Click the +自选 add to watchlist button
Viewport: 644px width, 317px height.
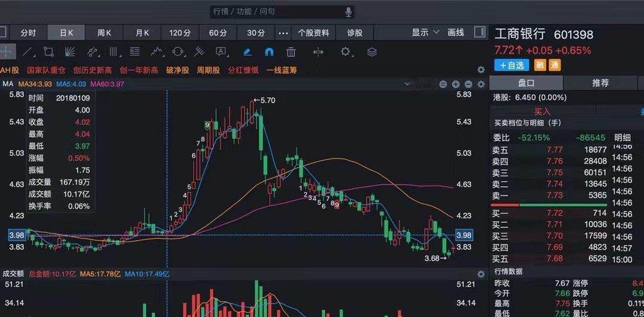512,65
